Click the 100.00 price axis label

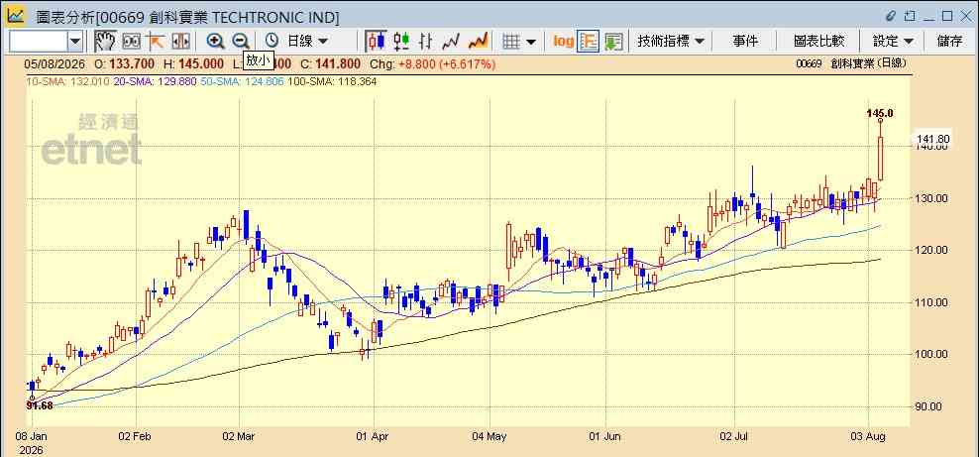(x=932, y=354)
